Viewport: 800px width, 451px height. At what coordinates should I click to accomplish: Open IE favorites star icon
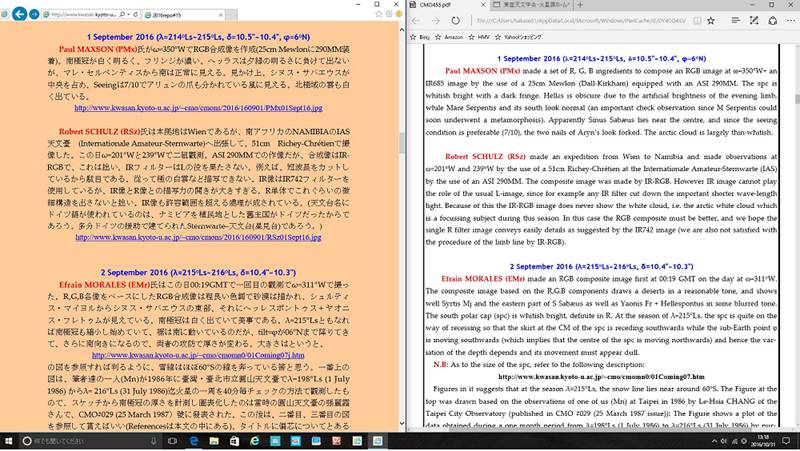pyautogui.click(x=379, y=14)
